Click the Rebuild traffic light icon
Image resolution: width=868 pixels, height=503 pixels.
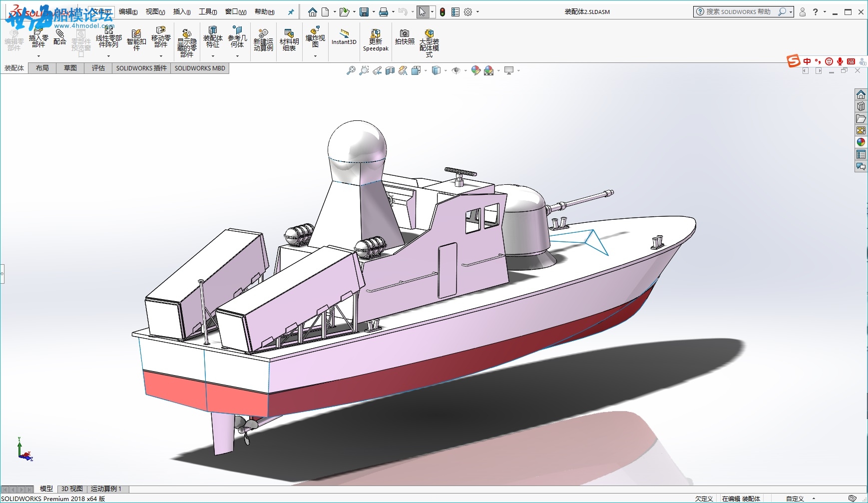pos(442,12)
